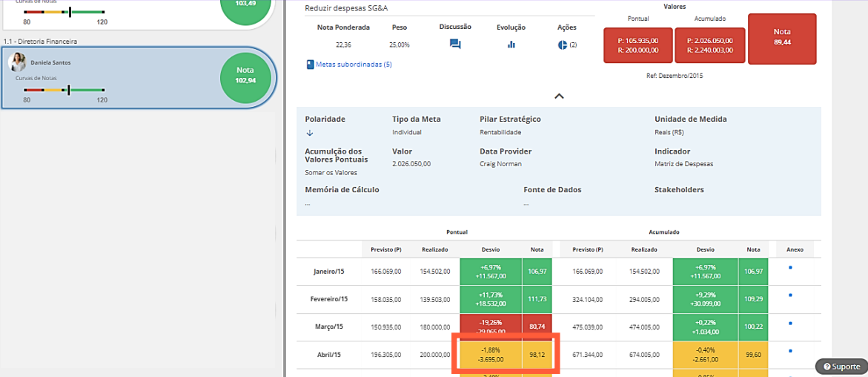The height and width of the screenshot is (377, 868).
Task: Click the Polaridade down arrow icon
Action: pyautogui.click(x=310, y=133)
